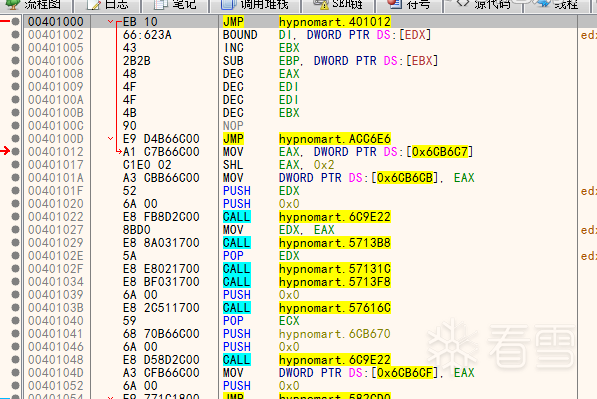Select MOV EAX, DWORD PTR DS:[0x6CB6C7]

point(348,152)
